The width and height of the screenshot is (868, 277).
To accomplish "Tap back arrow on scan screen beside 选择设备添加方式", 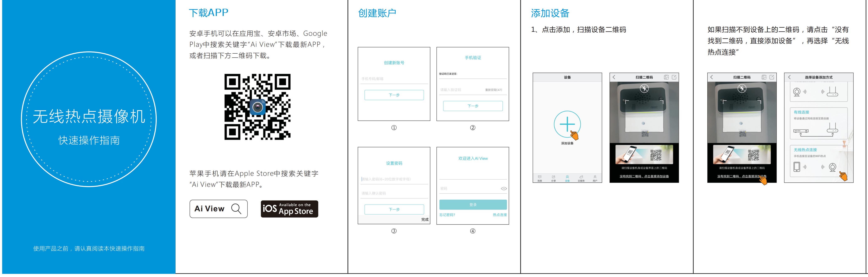I will click(712, 77).
